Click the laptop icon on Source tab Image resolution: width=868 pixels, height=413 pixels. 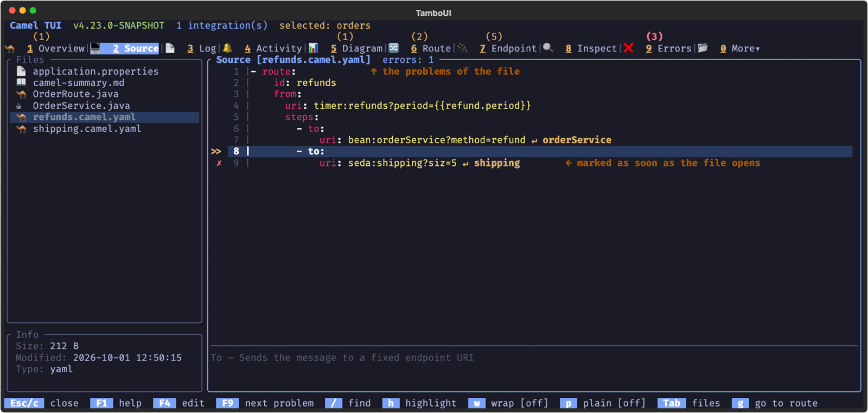(x=95, y=48)
